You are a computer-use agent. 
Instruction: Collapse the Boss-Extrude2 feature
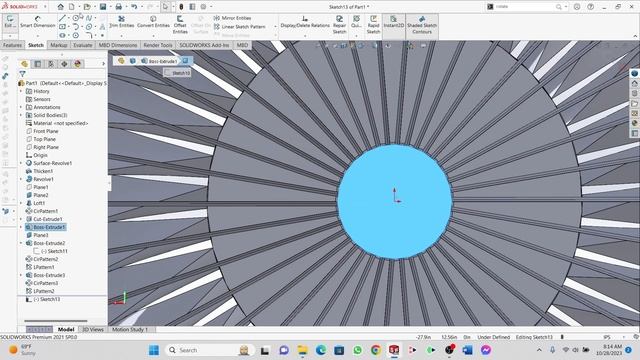(21, 243)
